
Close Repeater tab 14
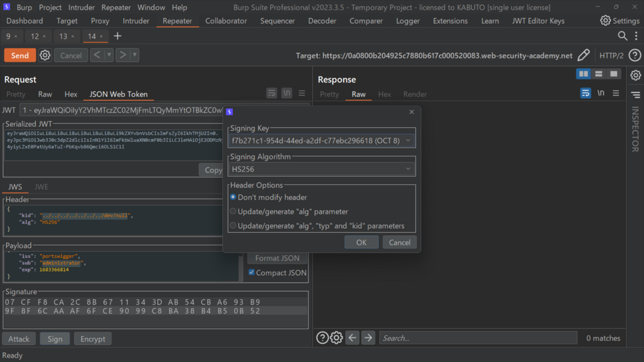click(x=101, y=36)
